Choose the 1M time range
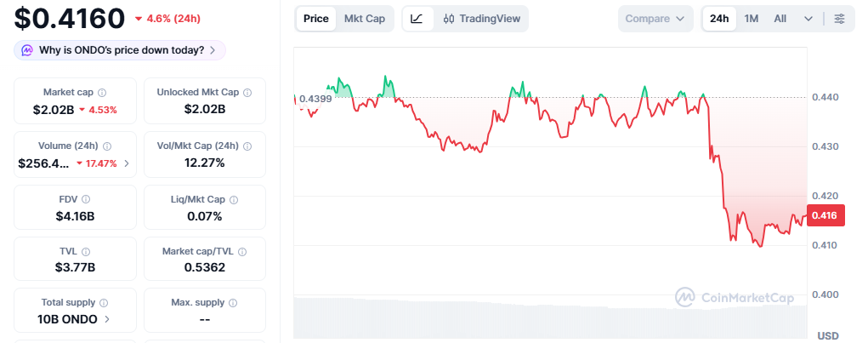This screenshot has width=868, height=343. tap(752, 19)
